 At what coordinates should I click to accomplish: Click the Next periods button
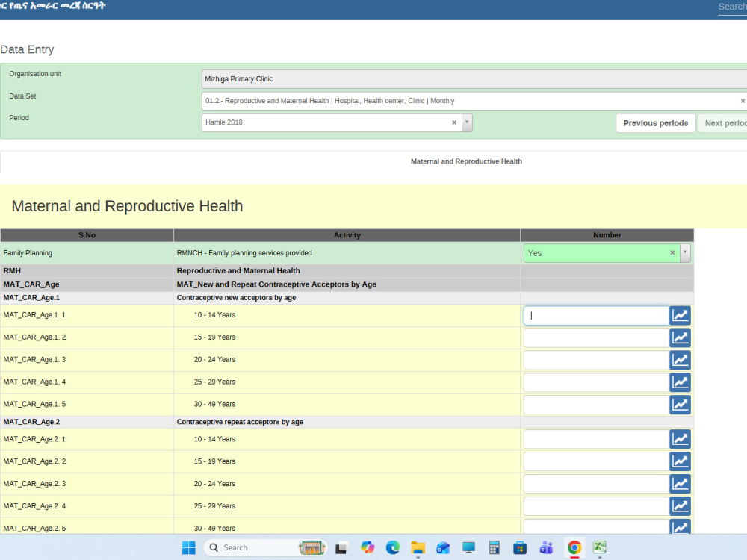click(722, 123)
